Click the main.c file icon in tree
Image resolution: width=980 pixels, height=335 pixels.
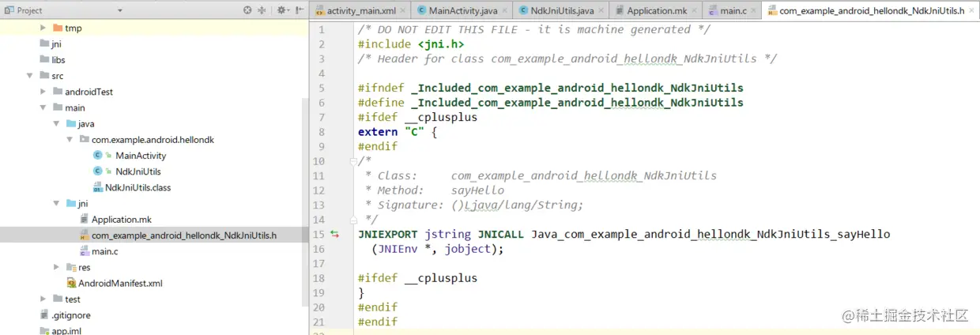(85, 251)
